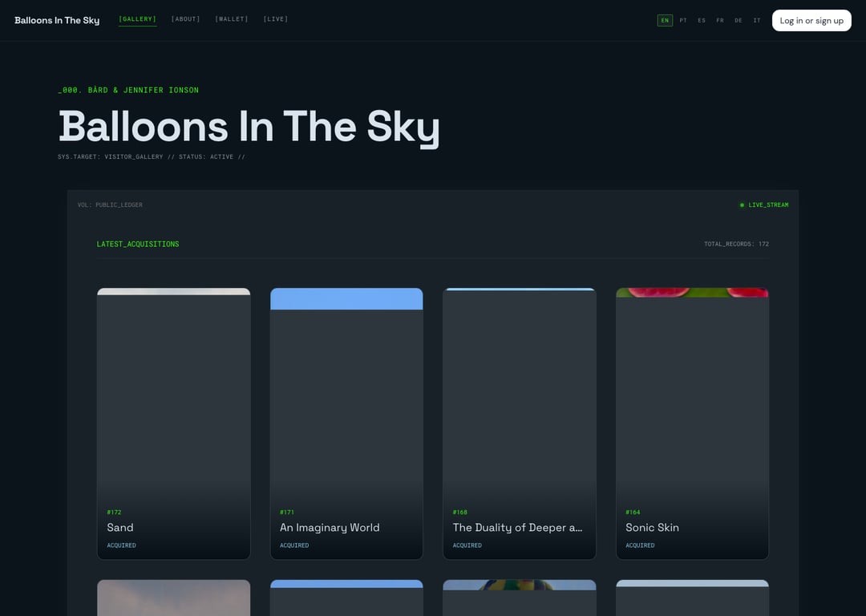Open The Duality of Deeper card #168
866x616 pixels.
click(x=519, y=423)
